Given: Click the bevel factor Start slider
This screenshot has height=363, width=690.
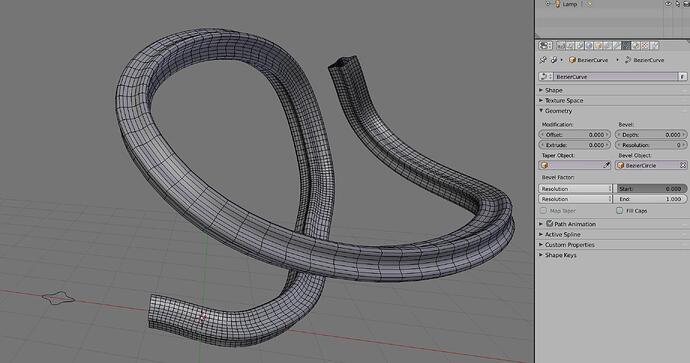Looking at the screenshot, I should pos(651,189).
